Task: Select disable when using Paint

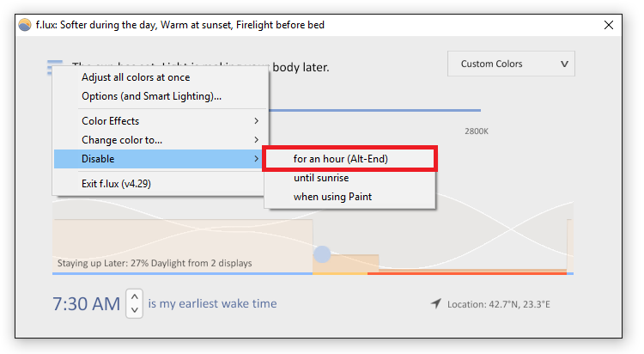Action: (x=350, y=197)
